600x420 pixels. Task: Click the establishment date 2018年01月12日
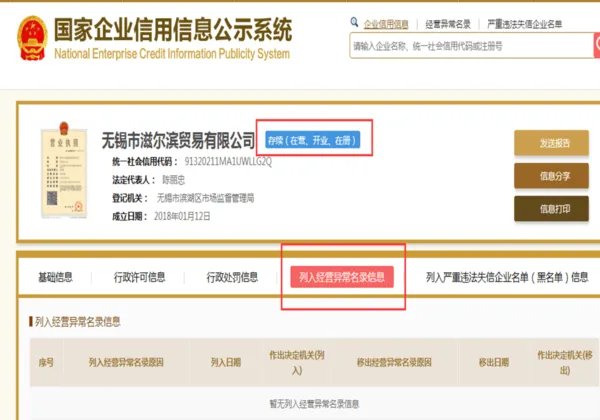(x=182, y=217)
